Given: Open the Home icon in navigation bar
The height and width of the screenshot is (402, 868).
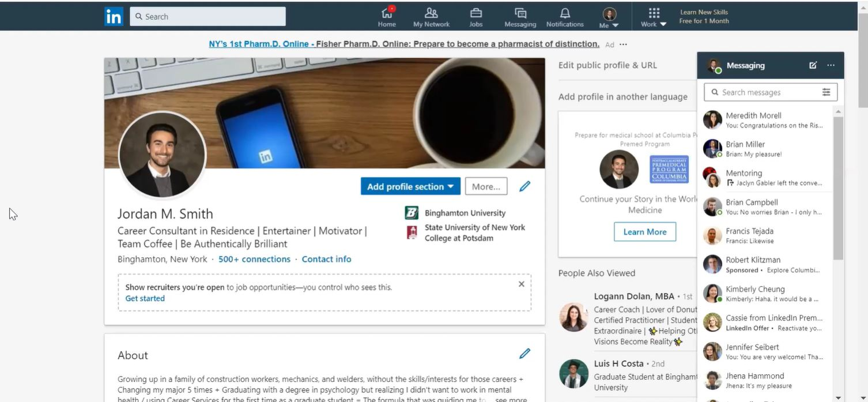Looking at the screenshot, I should [387, 13].
